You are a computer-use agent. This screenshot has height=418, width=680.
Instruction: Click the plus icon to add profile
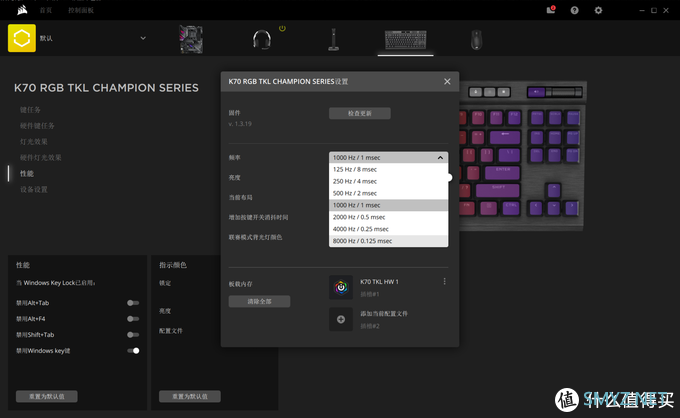(x=341, y=319)
